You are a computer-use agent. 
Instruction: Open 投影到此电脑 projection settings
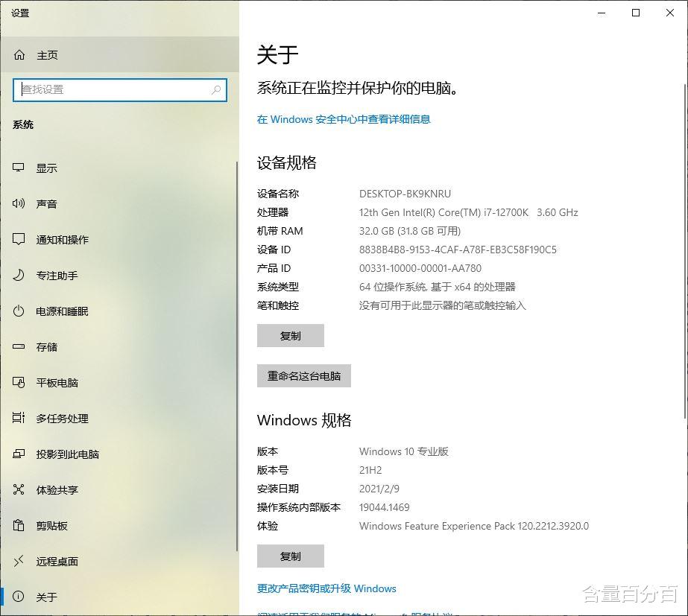18,454
